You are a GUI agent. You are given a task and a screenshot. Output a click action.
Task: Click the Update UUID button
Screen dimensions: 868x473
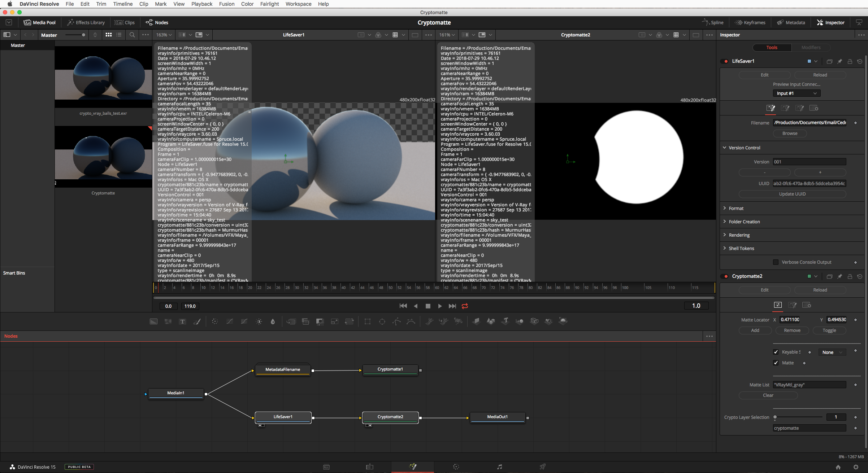click(792, 194)
